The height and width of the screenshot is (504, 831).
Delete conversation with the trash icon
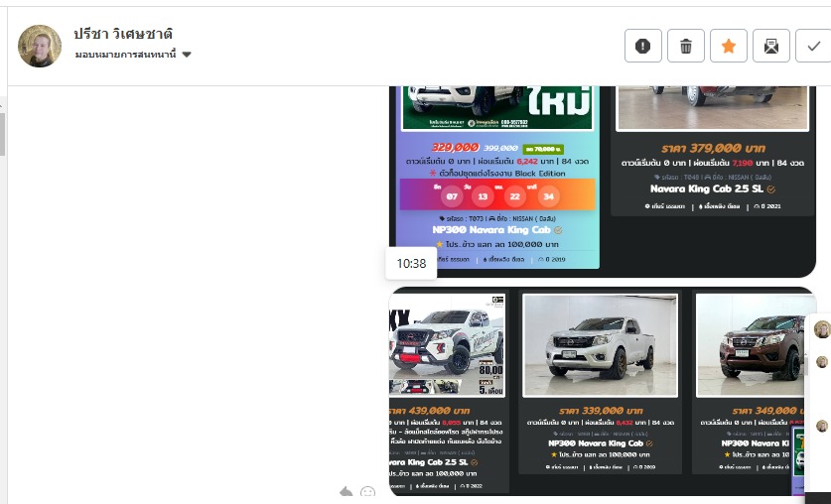[x=686, y=46]
